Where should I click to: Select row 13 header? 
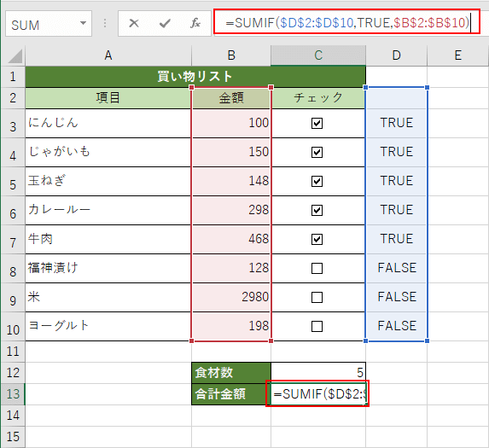pyautogui.click(x=13, y=394)
